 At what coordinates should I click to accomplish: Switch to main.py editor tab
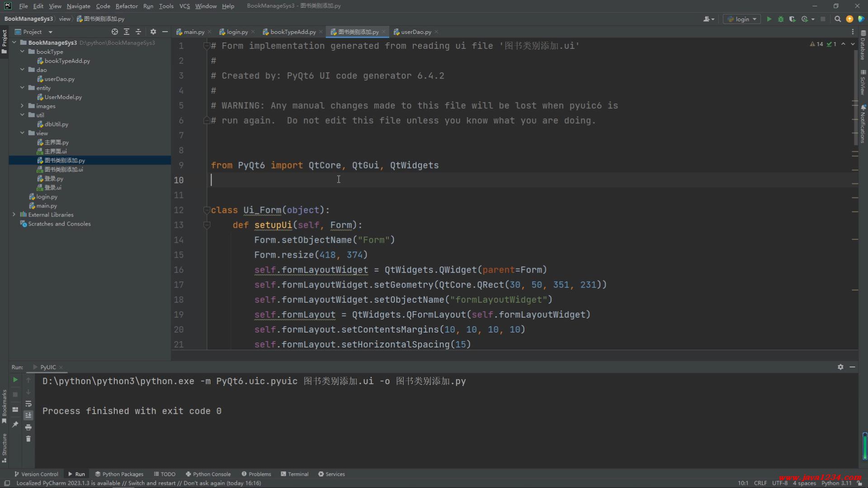tap(194, 32)
